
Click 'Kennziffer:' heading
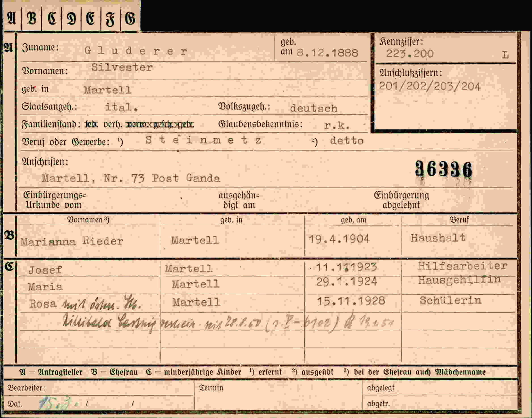click(x=401, y=42)
